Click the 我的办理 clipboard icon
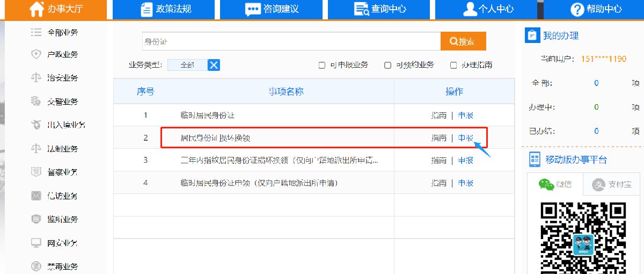644x274 pixels. (x=531, y=35)
